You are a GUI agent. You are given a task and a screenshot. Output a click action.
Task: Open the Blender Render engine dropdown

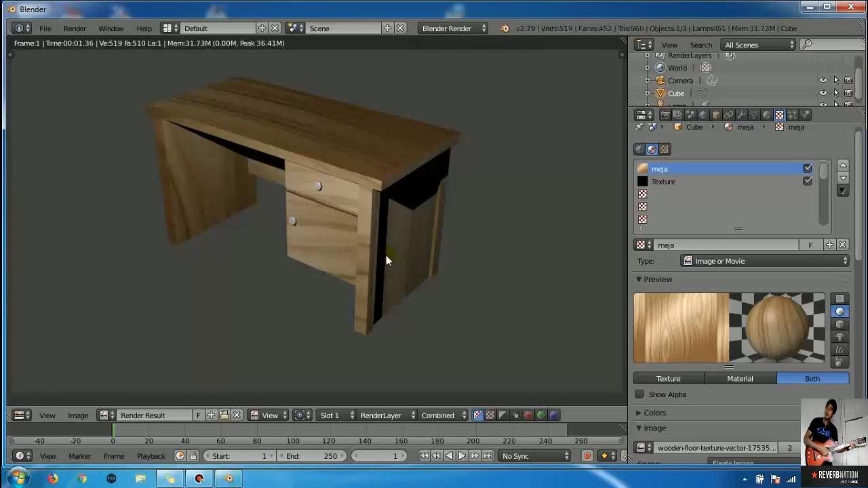point(453,28)
